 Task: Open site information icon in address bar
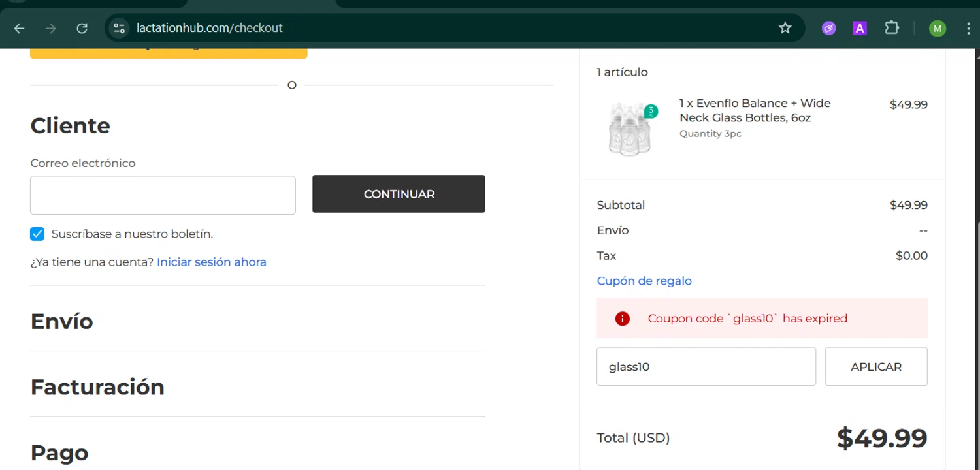coord(119,28)
